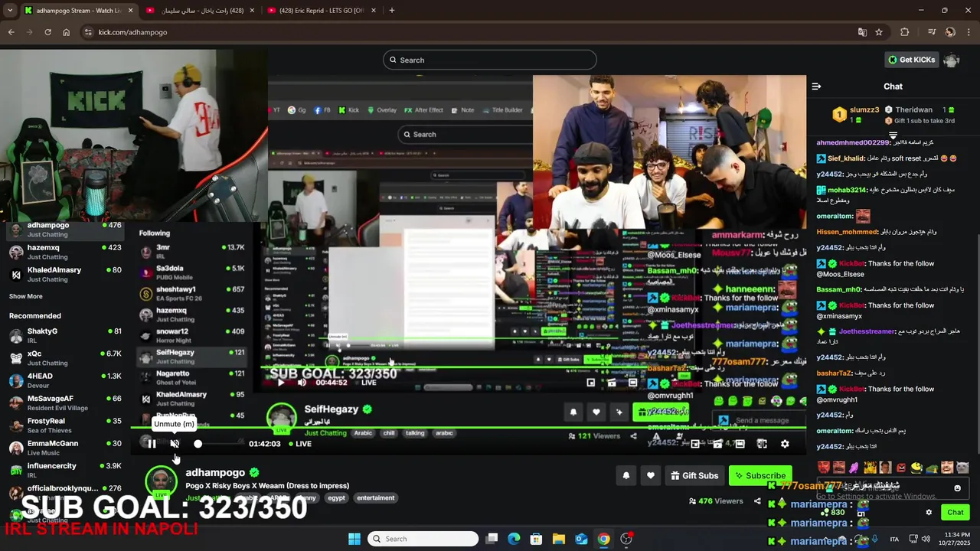Viewport: 980px width, 551px height.
Task: Open MsSavageAF recommended channel
Action: coord(64,403)
